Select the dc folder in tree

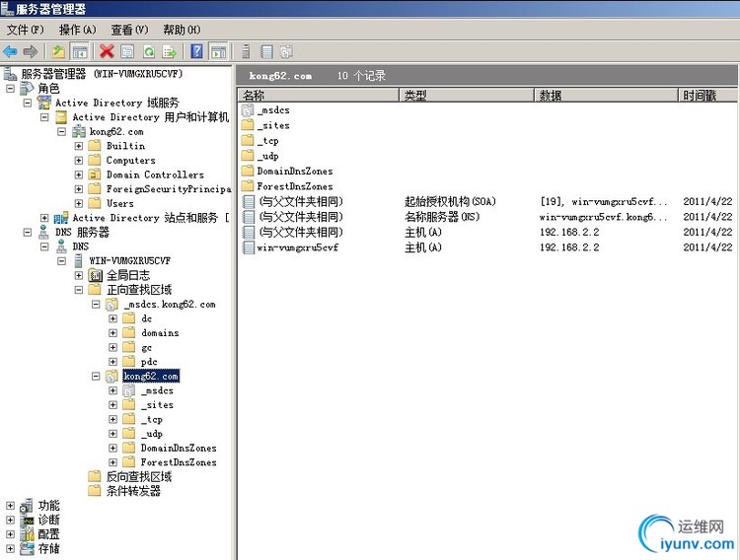[x=147, y=318]
